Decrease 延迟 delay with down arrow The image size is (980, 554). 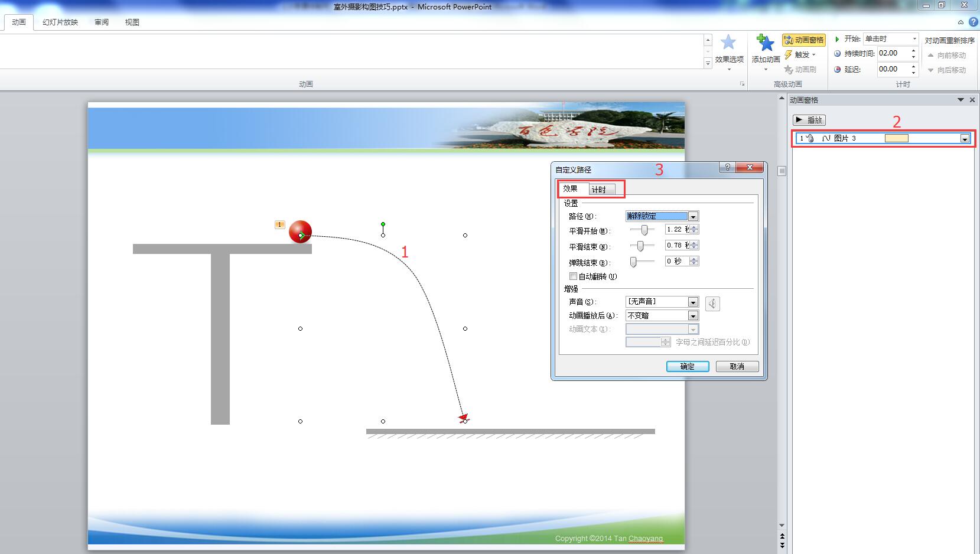pyautogui.click(x=914, y=73)
